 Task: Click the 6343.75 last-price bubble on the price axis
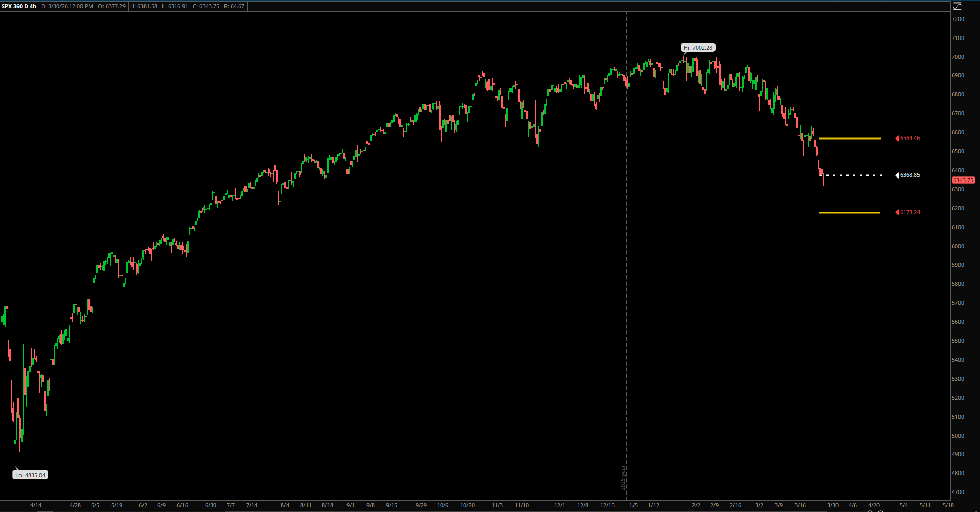(963, 180)
